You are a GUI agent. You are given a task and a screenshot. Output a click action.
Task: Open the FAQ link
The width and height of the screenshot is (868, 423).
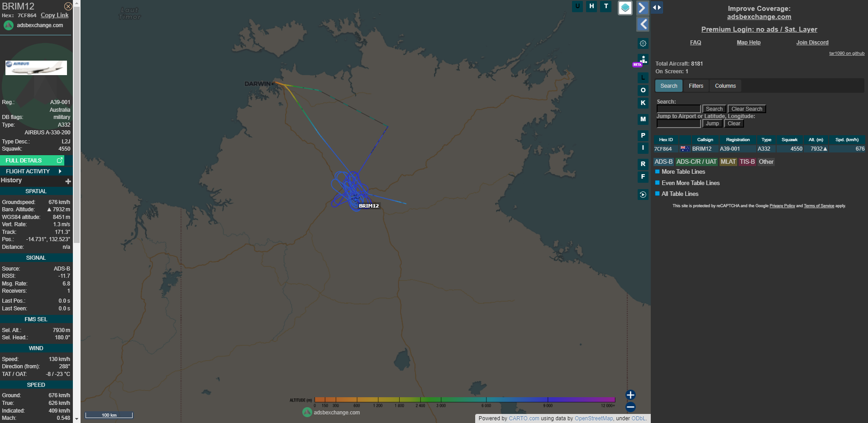[x=696, y=43]
